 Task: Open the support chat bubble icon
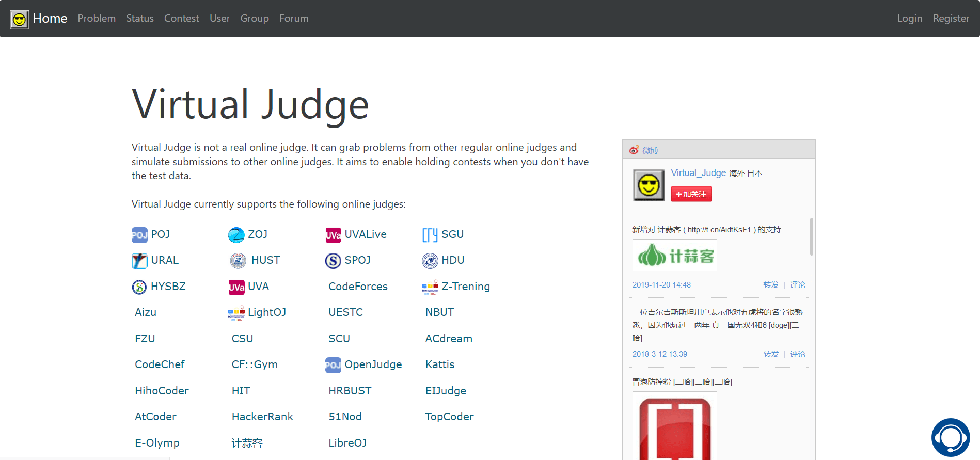(x=951, y=437)
